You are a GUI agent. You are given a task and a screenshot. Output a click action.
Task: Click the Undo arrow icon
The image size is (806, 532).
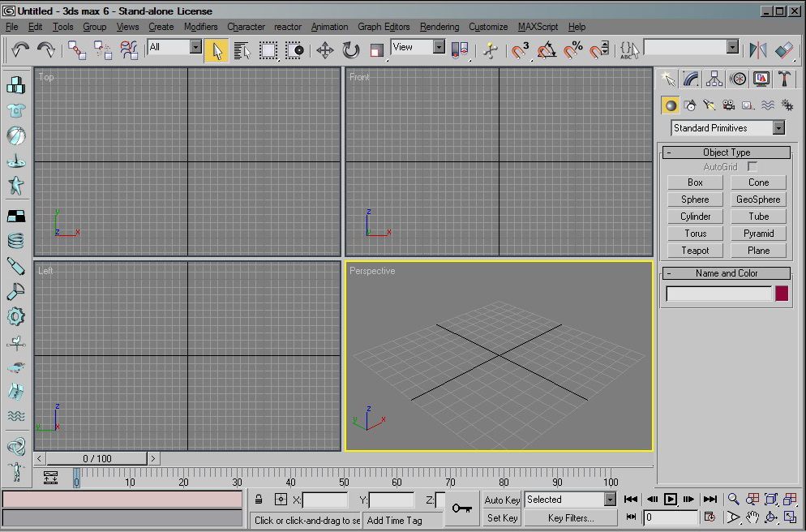point(20,49)
